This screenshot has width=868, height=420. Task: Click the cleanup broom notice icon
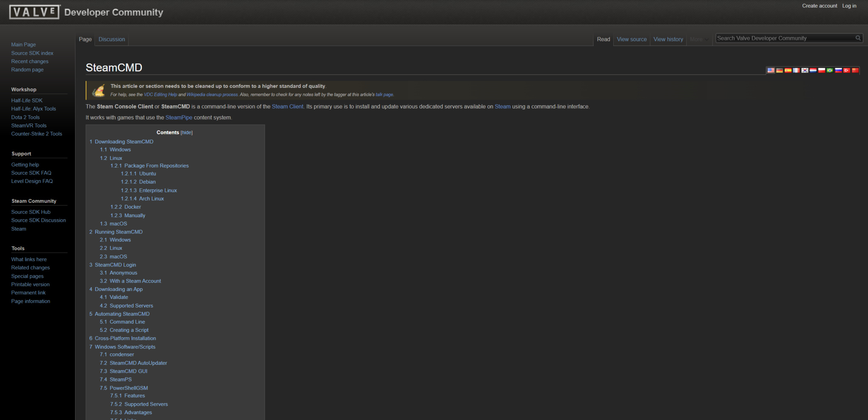(x=99, y=90)
